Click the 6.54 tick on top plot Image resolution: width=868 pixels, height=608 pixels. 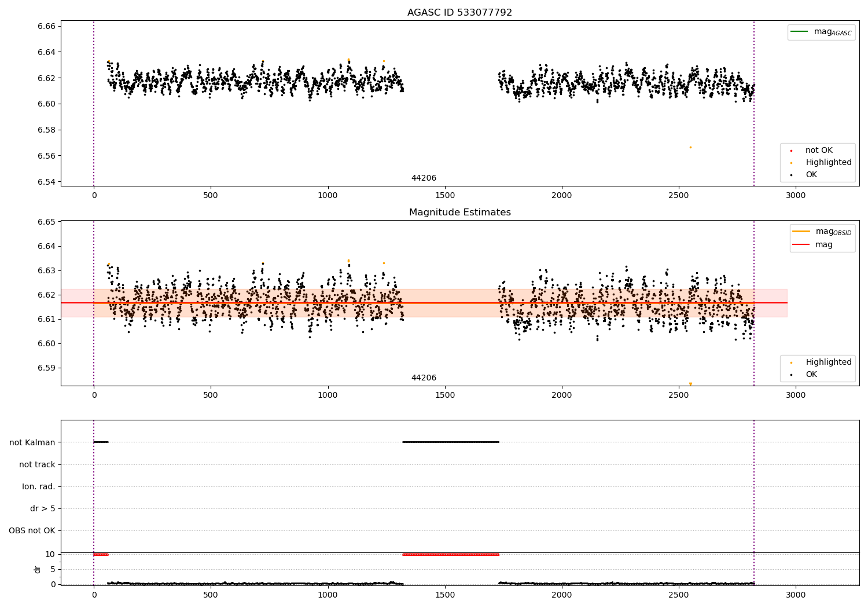47,182
